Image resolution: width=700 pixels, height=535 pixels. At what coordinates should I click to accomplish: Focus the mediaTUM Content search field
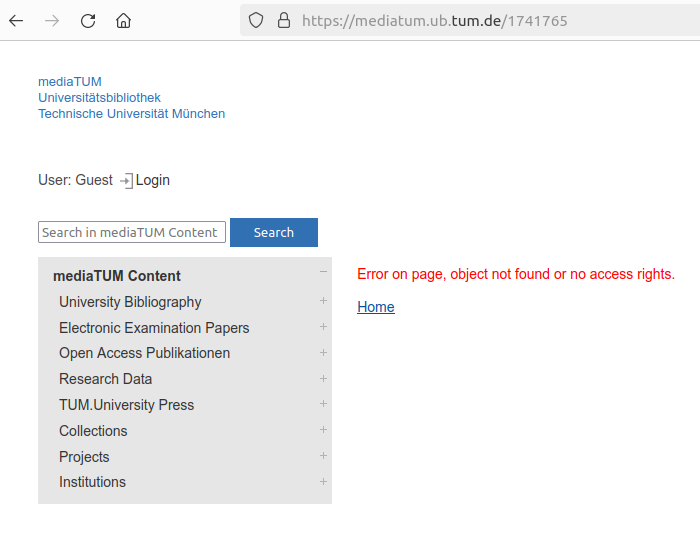132,232
